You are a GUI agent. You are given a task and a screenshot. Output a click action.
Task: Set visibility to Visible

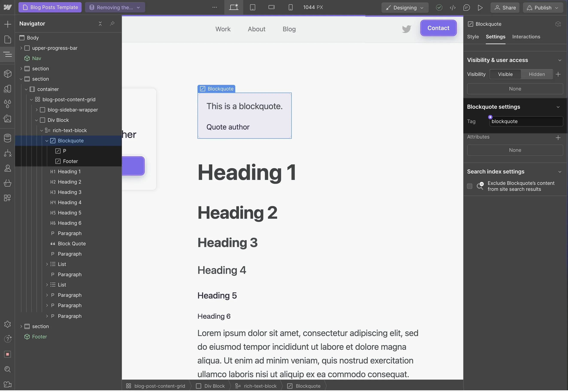click(x=506, y=74)
